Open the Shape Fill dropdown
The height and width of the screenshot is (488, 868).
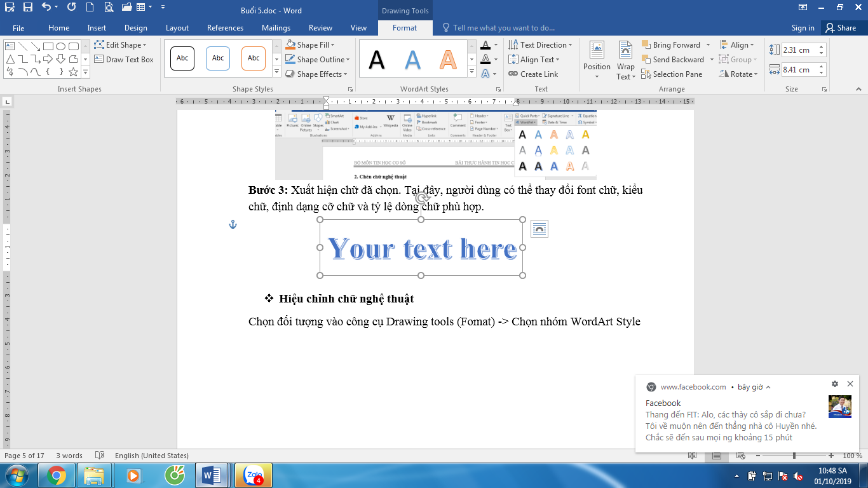(310, 45)
